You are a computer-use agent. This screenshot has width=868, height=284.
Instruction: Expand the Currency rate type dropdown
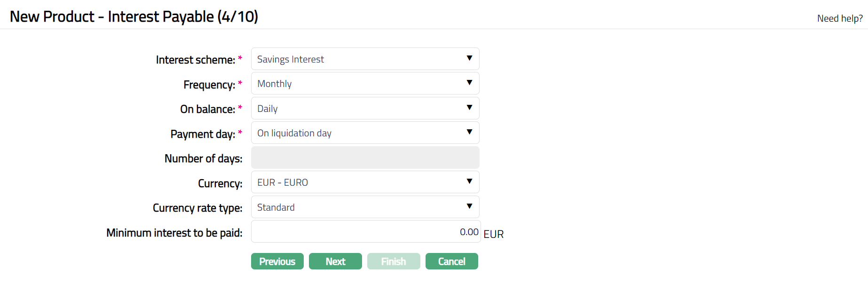coord(364,207)
